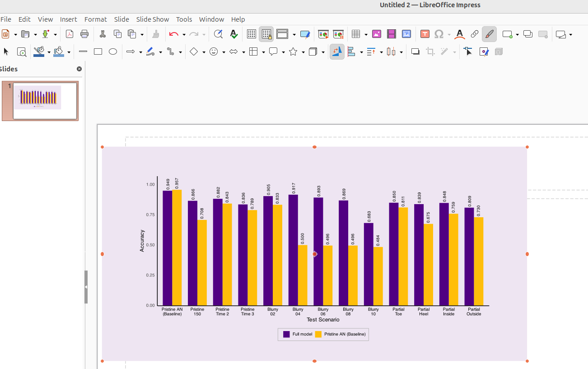
Task: Click the Export as PDF icon
Action: (70, 34)
